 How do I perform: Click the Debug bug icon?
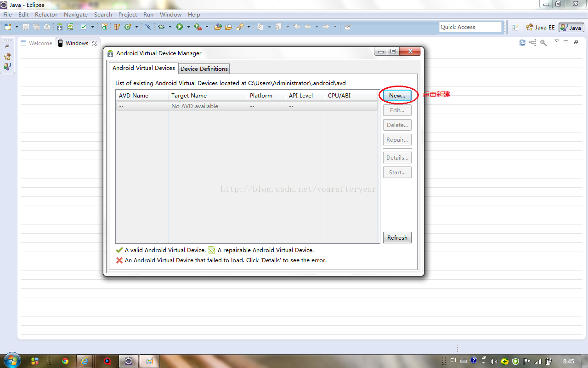[162, 27]
